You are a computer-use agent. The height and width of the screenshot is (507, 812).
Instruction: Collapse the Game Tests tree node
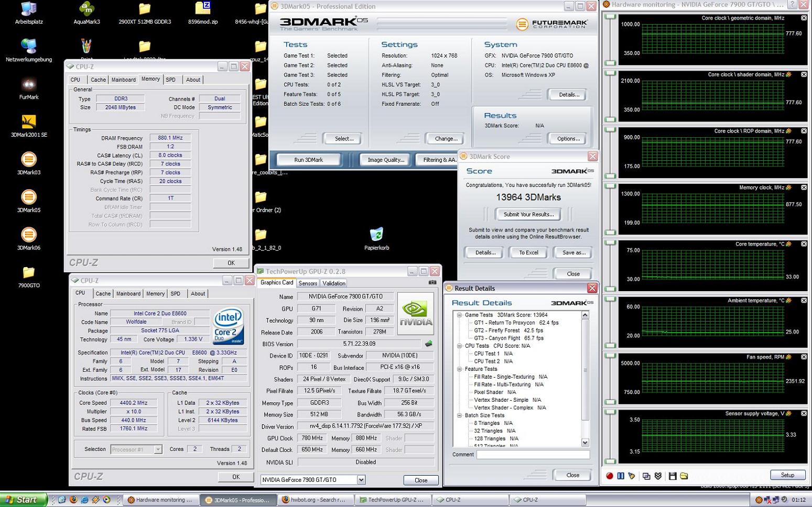pyautogui.click(x=459, y=315)
